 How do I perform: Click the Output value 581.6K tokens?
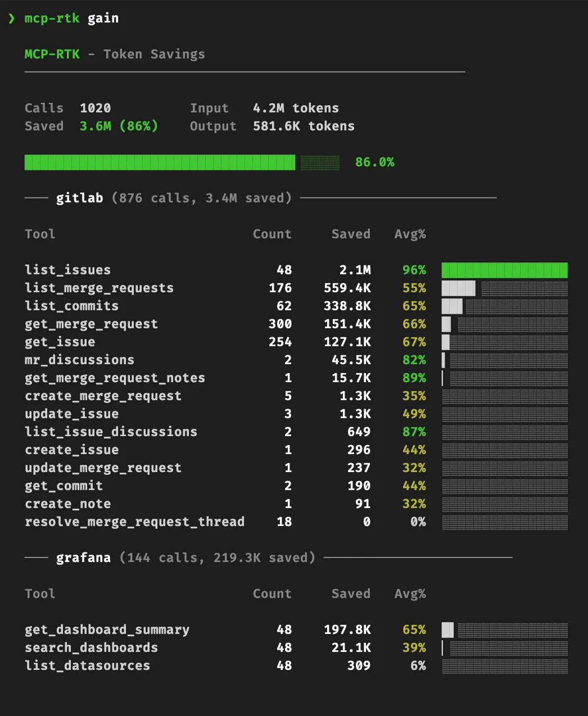coord(304,126)
